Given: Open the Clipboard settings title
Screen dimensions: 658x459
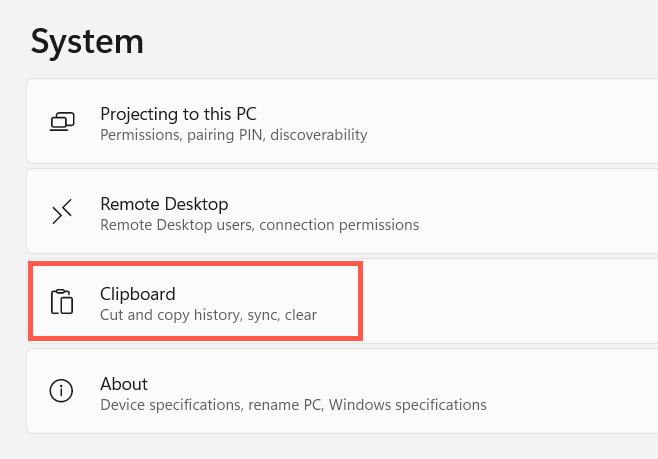Looking at the screenshot, I should pos(138,293).
